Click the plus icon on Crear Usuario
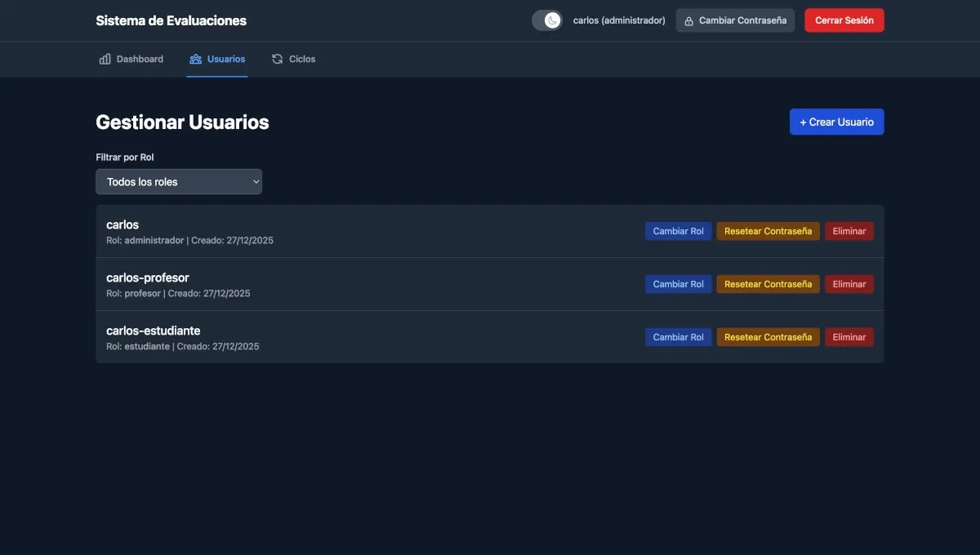This screenshot has height=555, width=980. 802,120
